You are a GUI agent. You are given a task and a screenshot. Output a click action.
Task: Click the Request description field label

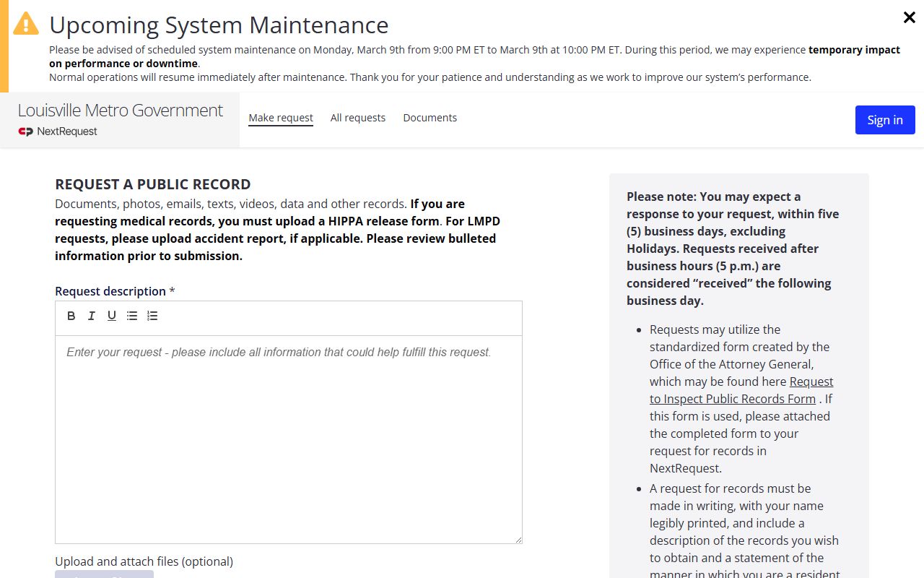tap(110, 291)
